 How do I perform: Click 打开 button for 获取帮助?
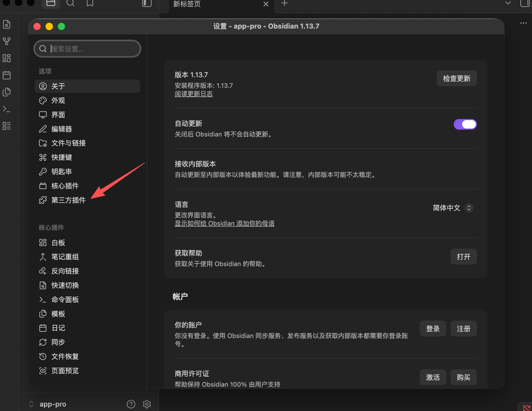tap(463, 257)
